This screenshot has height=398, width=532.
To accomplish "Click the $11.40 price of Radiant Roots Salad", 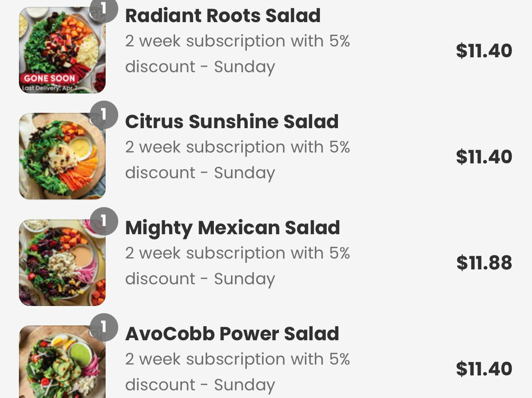I will click(x=484, y=51).
